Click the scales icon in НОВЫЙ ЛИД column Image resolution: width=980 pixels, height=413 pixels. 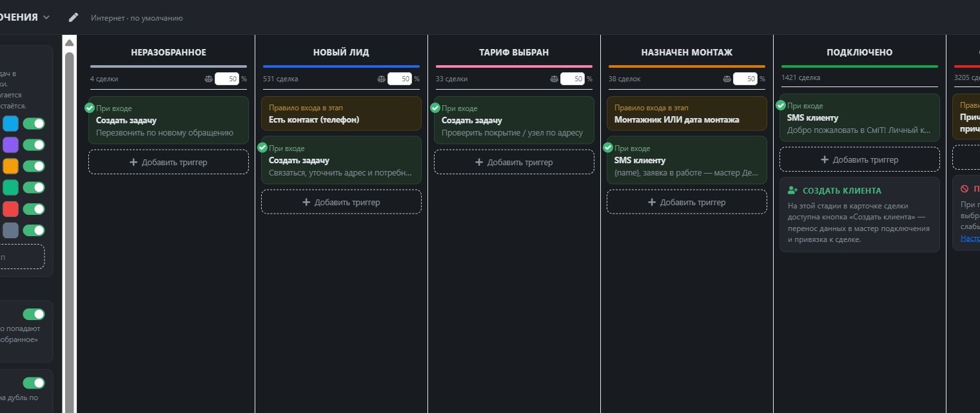381,79
